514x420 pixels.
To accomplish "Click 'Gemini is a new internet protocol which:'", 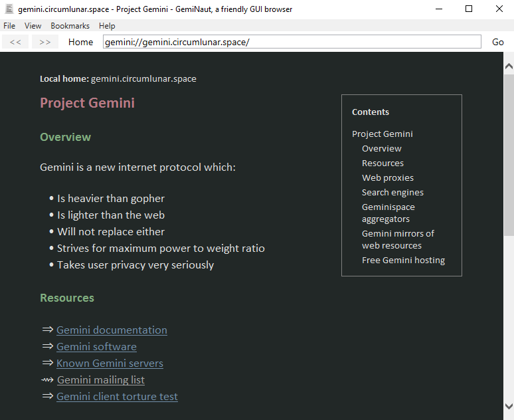I will click(x=137, y=167).
